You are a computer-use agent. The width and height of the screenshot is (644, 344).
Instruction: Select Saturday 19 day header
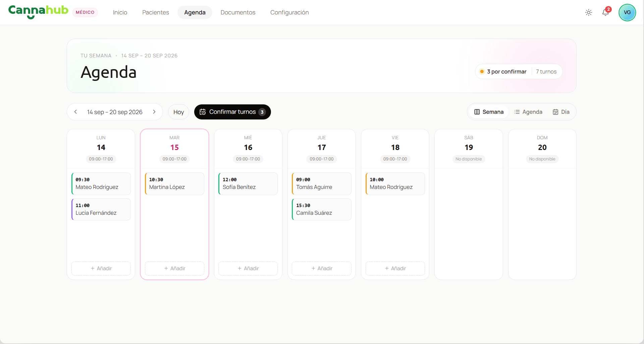tap(469, 149)
